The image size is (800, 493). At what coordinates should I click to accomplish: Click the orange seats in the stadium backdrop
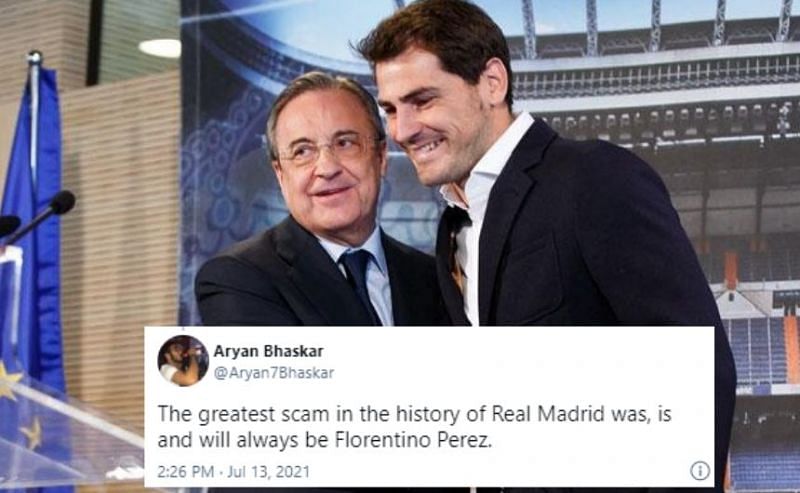pos(791,349)
